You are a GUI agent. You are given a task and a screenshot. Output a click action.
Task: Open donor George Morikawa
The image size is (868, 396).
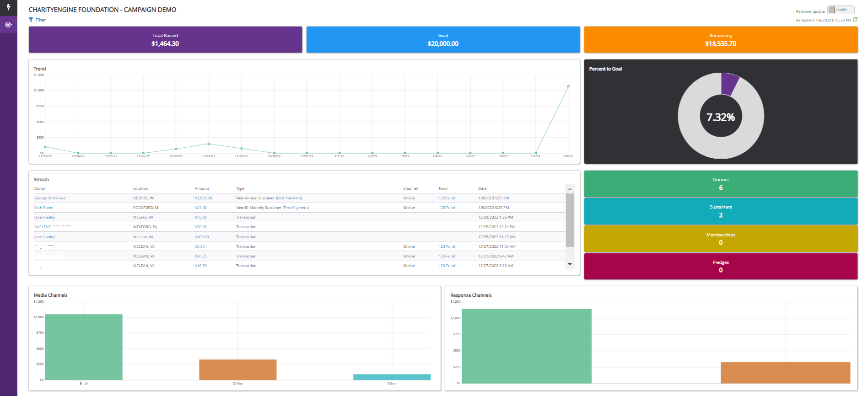[50, 198]
